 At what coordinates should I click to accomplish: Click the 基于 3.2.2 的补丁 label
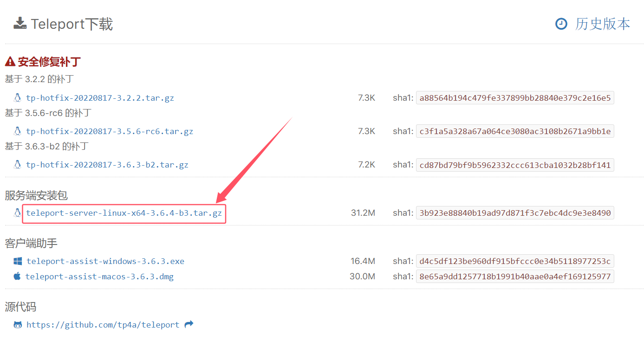(x=39, y=79)
